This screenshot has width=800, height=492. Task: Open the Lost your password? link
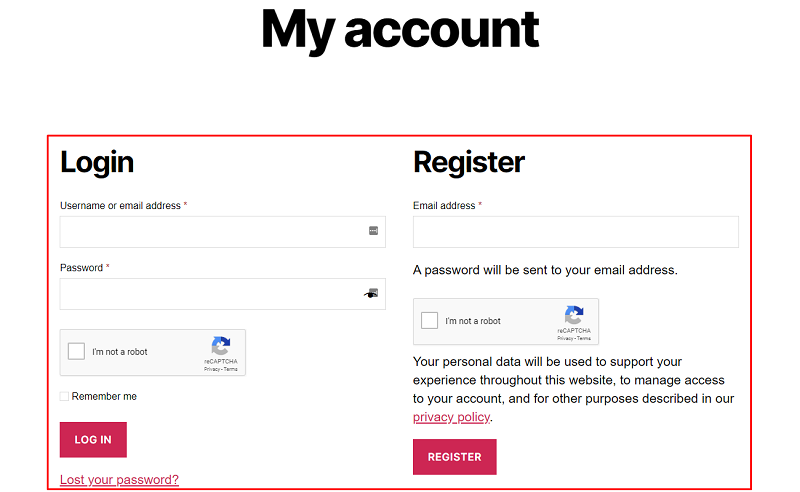(119, 480)
